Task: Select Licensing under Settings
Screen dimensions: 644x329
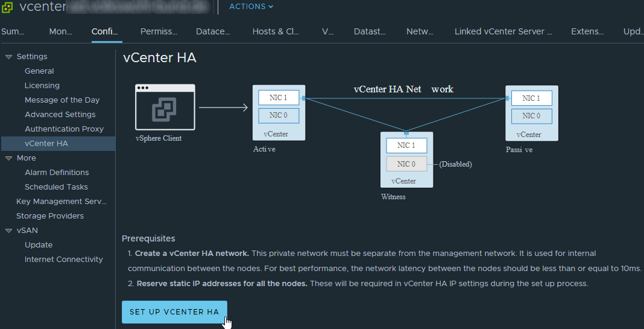Action: 42,86
